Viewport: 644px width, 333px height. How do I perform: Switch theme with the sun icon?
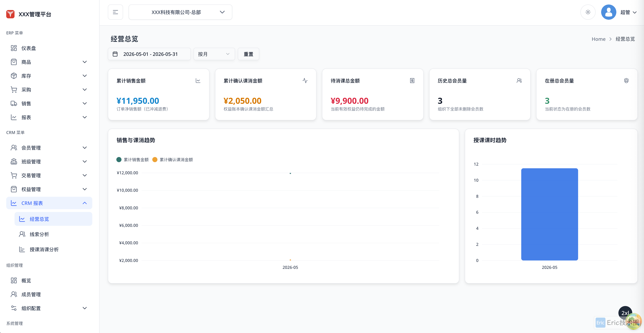[x=588, y=12]
